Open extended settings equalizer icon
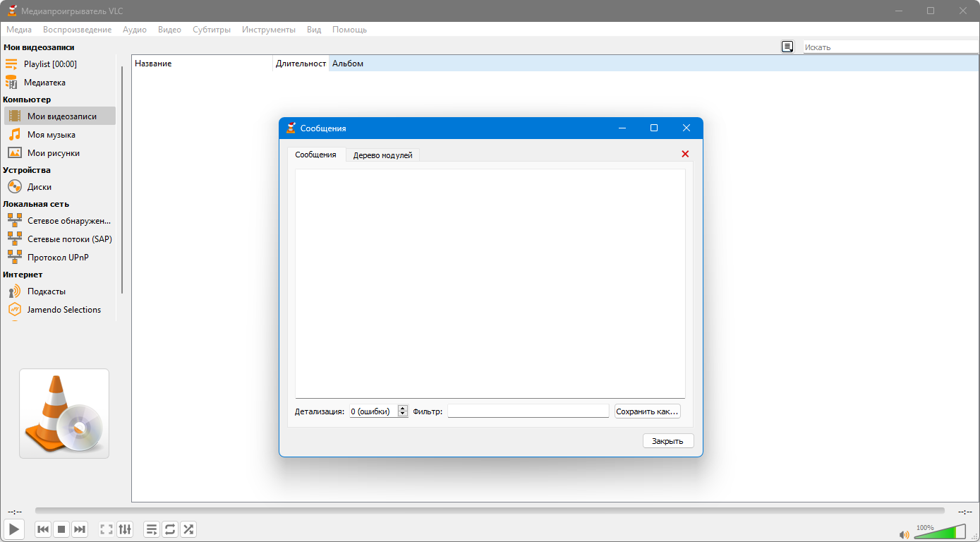 (125, 529)
